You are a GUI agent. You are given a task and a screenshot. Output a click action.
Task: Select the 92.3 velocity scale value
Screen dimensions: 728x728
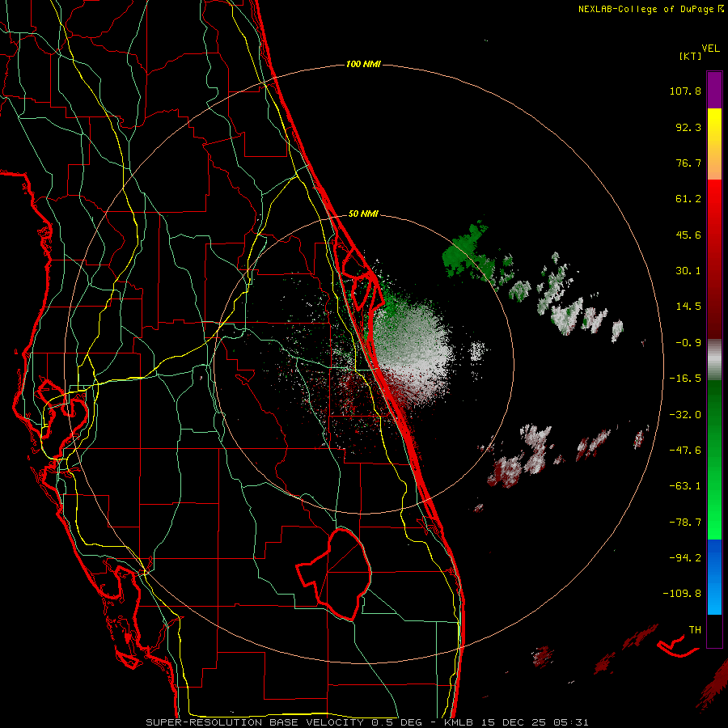coord(688,127)
